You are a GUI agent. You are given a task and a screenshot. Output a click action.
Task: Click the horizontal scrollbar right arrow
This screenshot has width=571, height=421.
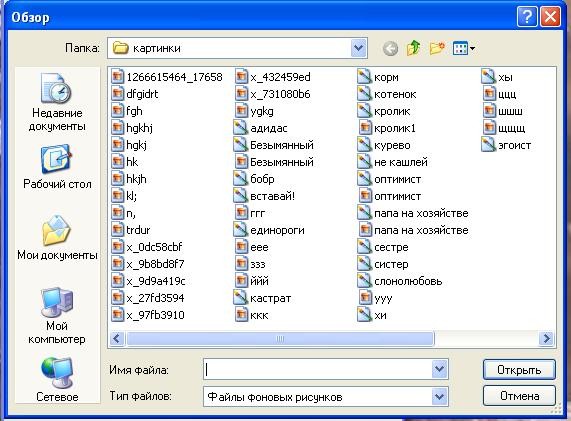point(547,339)
